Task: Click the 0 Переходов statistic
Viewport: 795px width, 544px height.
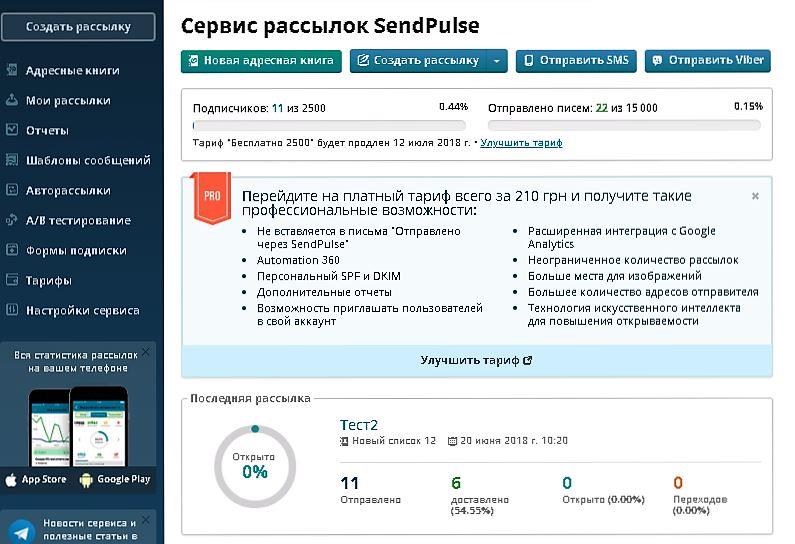Action: (x=700, y=495)
